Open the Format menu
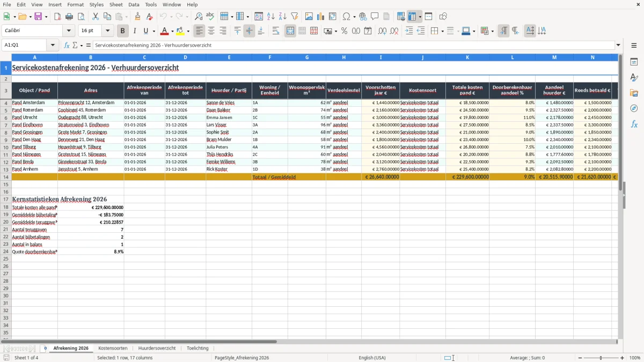 pyautogui.click(x=75, y=4)
